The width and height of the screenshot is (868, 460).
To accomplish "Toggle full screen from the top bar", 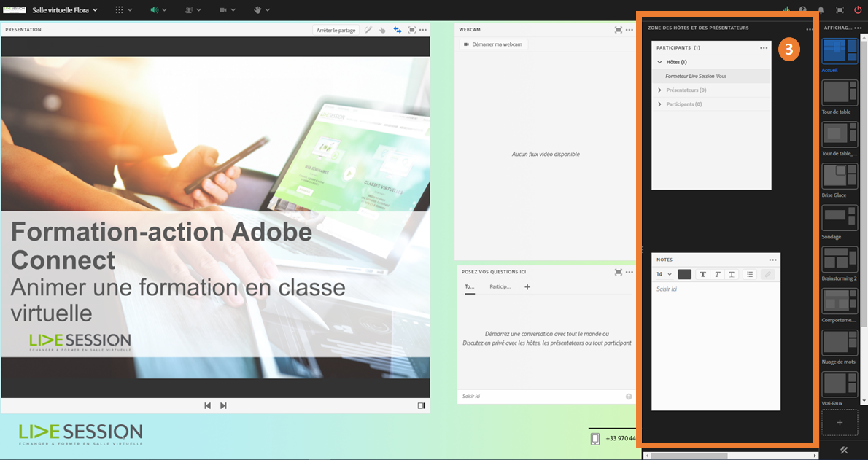I will click(x=840, y=10).
